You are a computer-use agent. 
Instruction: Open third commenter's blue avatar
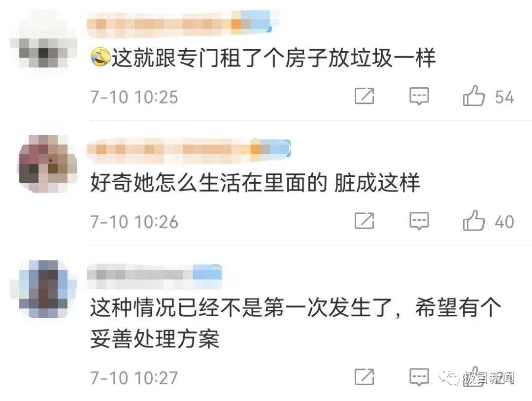pos(43,289)
